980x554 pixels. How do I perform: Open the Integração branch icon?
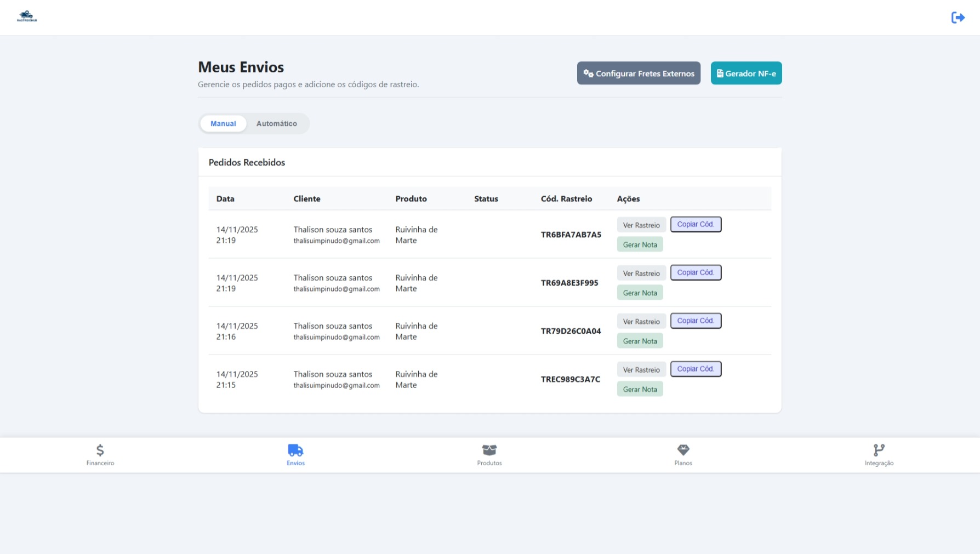pos(879,450)
